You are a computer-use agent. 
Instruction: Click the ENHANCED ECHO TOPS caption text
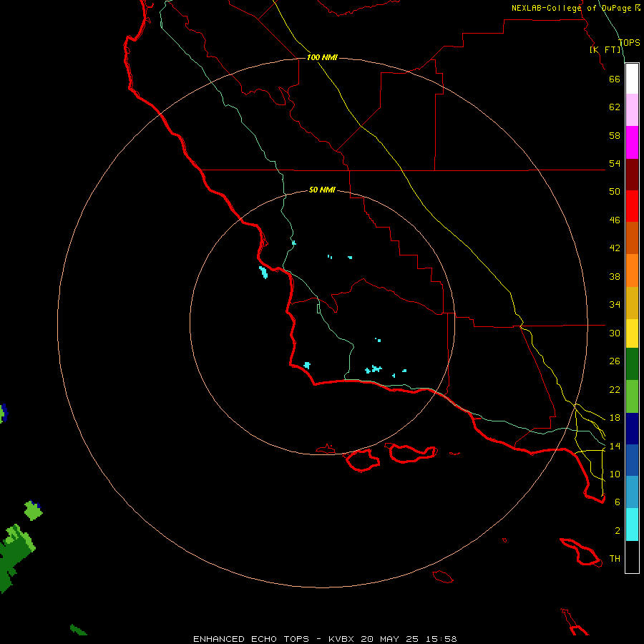[x=251, y=639]
